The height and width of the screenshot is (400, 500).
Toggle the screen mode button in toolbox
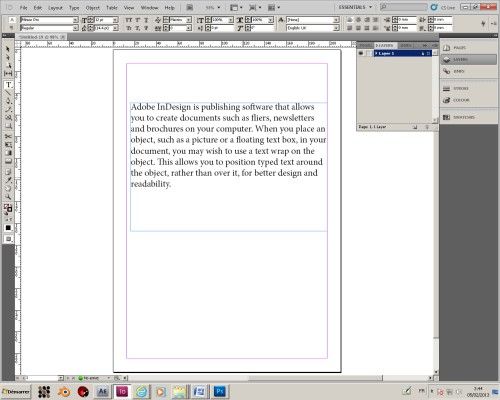tap(8, 239)
